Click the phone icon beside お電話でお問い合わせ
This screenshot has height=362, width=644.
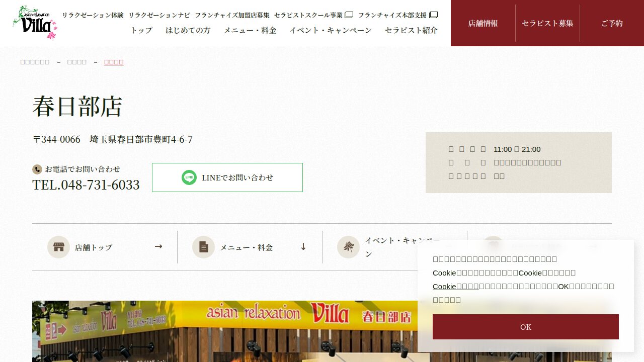37,169
